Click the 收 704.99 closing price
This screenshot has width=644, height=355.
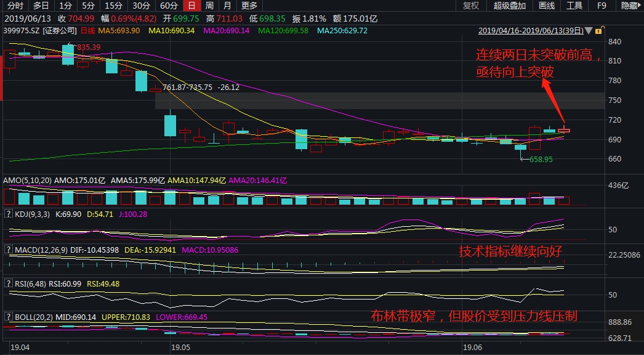click(x=76, y=18)
